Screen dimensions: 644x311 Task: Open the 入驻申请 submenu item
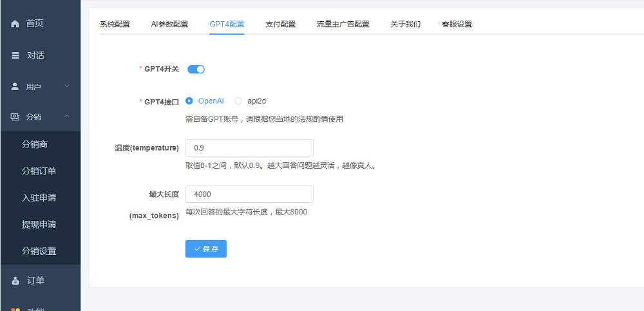point(40,198)
